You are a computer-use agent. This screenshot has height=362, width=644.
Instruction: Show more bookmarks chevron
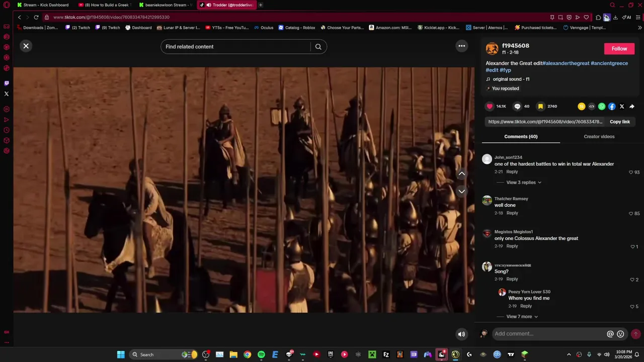[640, 28]
